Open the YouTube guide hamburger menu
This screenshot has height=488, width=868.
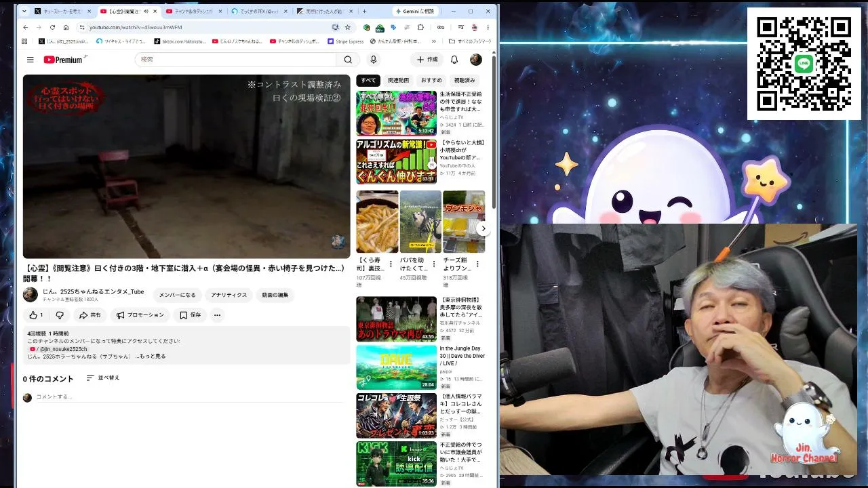pos(30,60)
